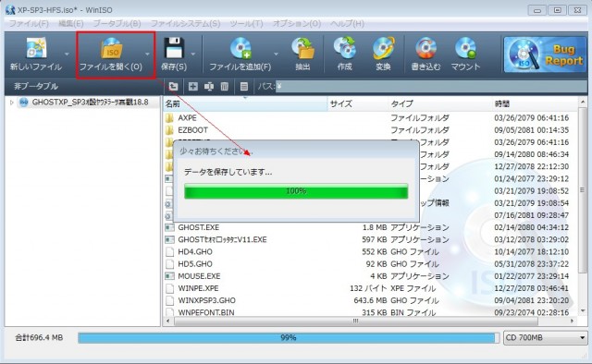Open the ファイル(F) menu

29,23
